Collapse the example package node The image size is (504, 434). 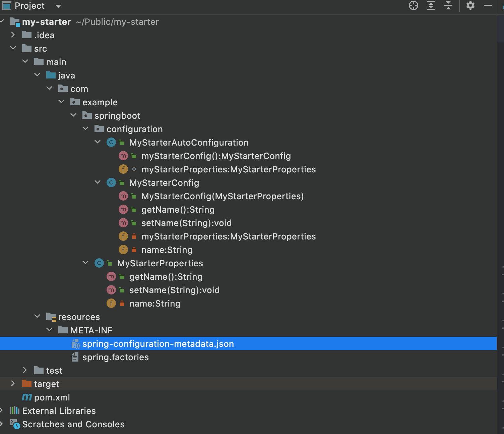[x=61, y=102]
